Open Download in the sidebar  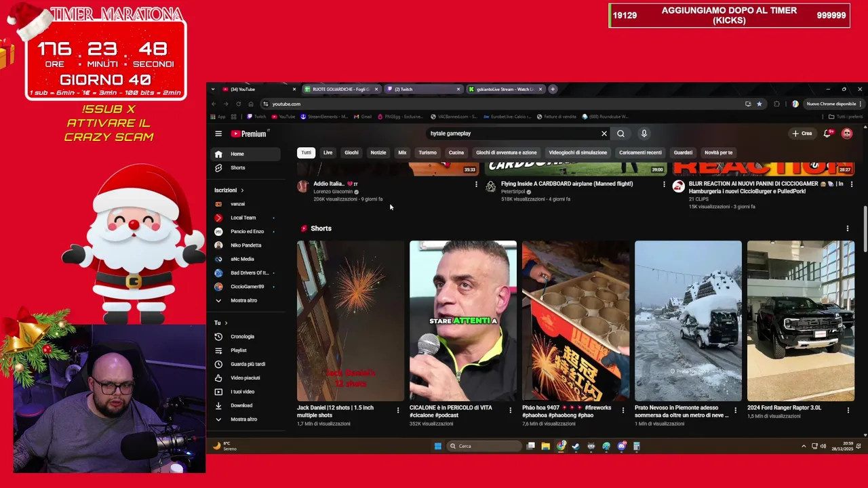click(244, 405)
